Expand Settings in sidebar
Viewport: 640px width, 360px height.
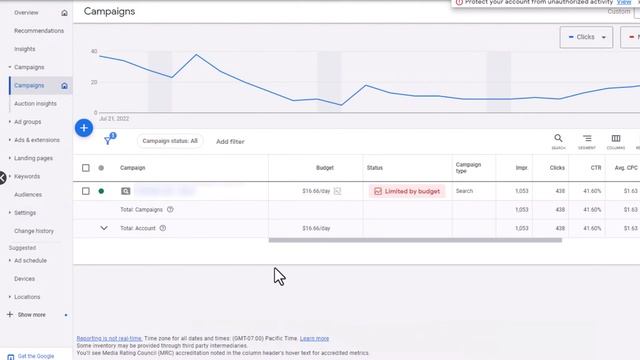10,213
